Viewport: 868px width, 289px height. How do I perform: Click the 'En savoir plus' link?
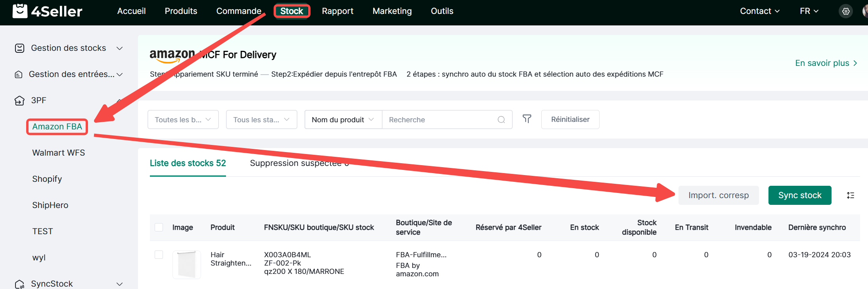point(826,63)
